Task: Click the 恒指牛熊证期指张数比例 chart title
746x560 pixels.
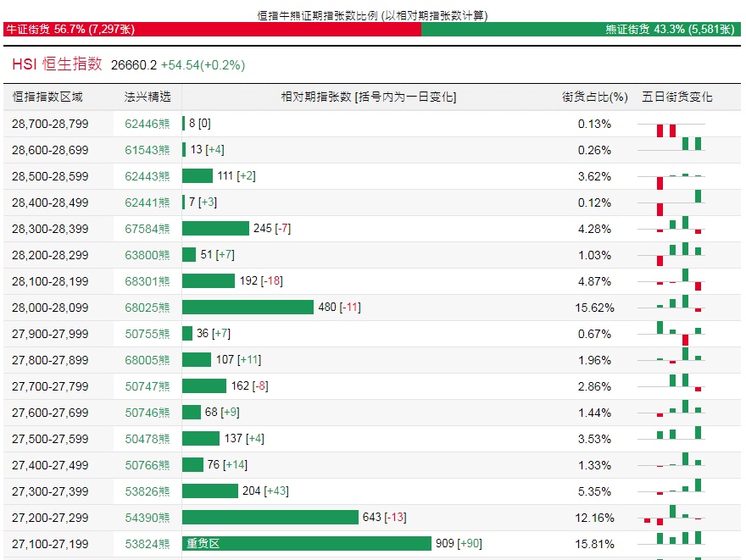Action: point(372,16)
